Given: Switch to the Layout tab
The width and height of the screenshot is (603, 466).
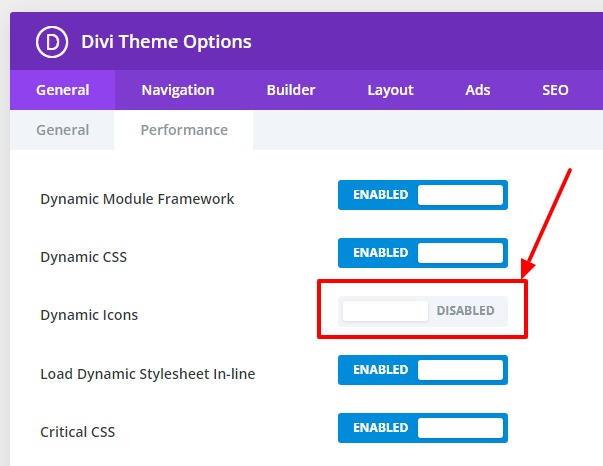Looking at the screenshot, I should click(x=390, y=90).
